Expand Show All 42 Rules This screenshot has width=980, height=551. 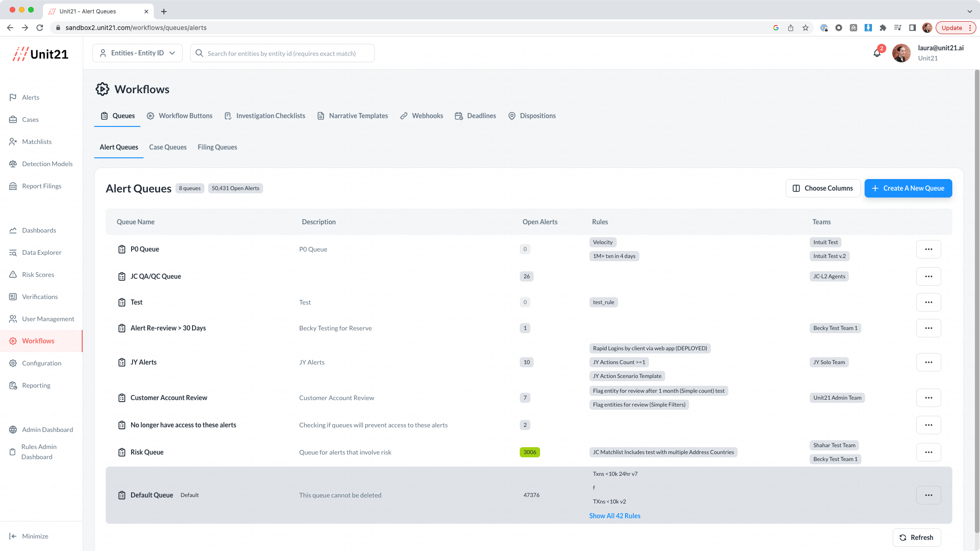pos(614,516)
